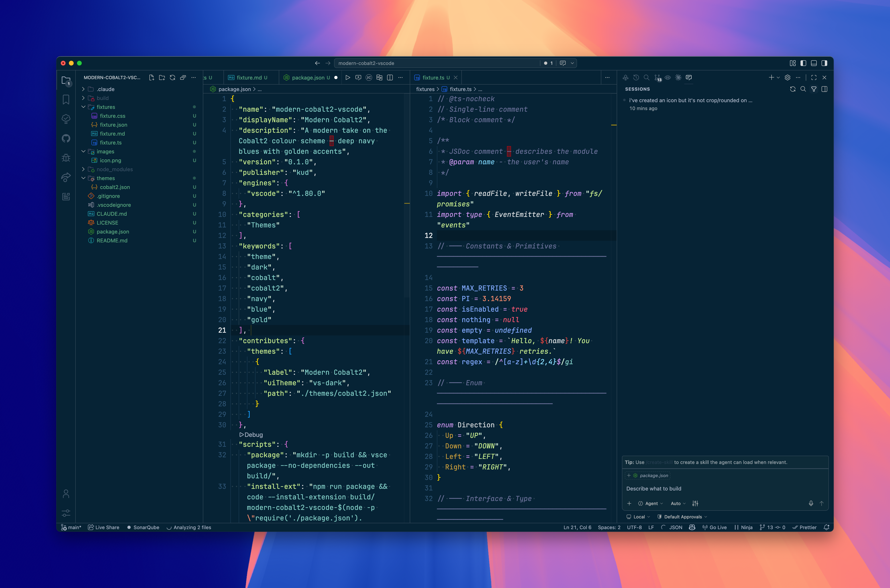Maximize the chat panel with the fullscreen icon

814,78
